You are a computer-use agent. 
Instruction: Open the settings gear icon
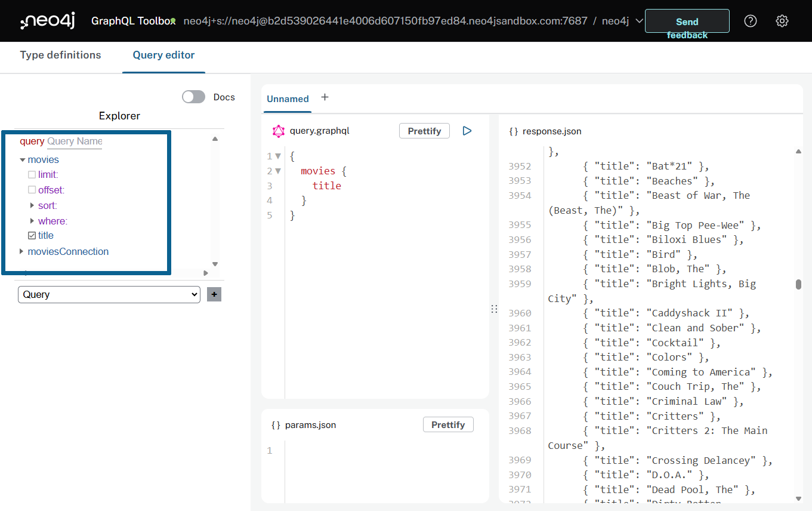[x=782, y=21]
